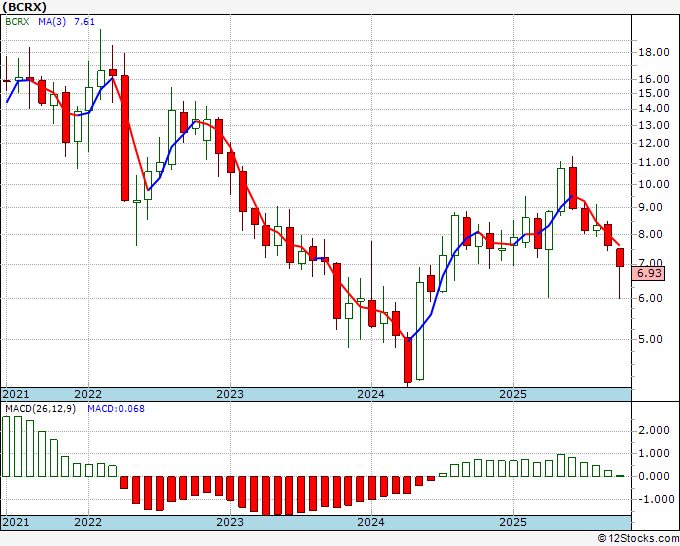Click the ©12Stocks.com credit text
Viewport: 680px width, 546px height.
(638, 539)
